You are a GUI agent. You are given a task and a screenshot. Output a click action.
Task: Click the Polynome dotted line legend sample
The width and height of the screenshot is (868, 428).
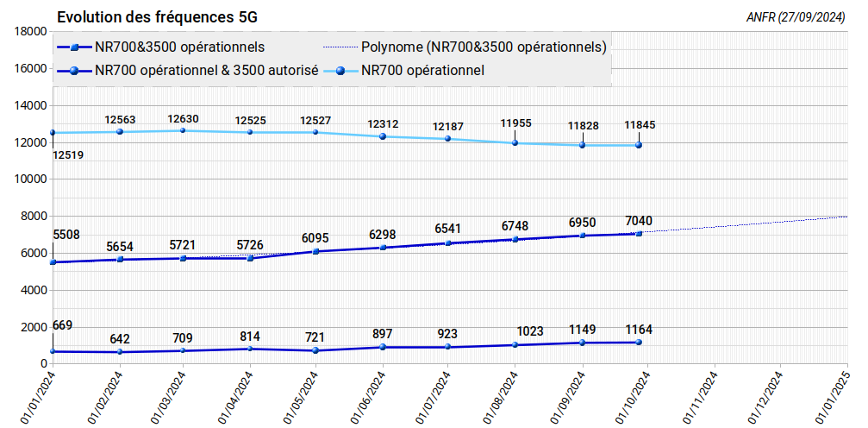click(340, 47)
